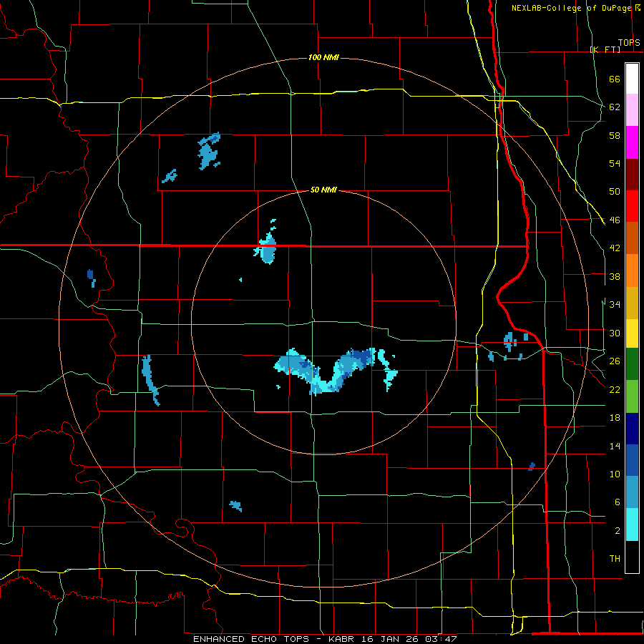Image resolution: width=644 pixels, height=644 pixels.
Task: Click the legend value '14'
Action: tap(615, 446)
